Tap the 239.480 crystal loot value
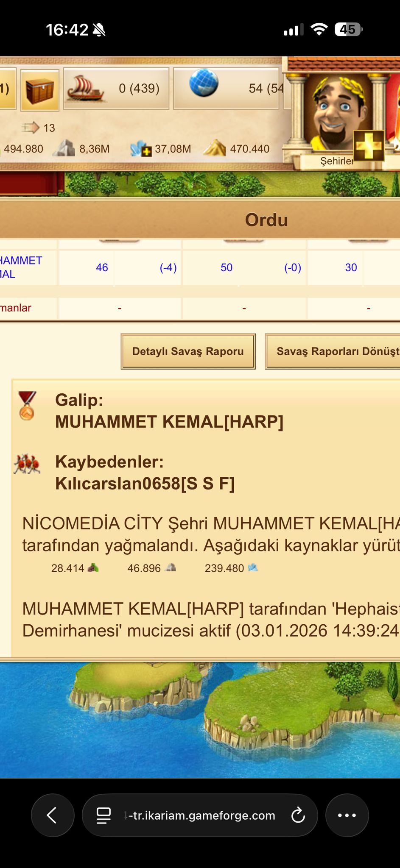The width and height of the screenshot is (400, 868). (224, 568)
